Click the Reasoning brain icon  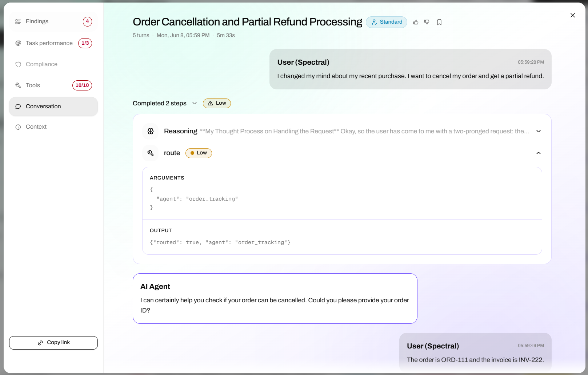(151, 131)
